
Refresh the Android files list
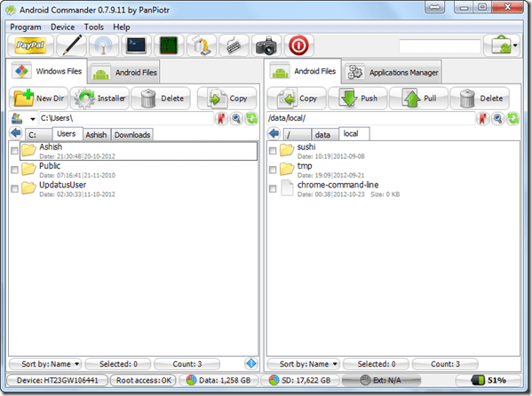point(513,118)
